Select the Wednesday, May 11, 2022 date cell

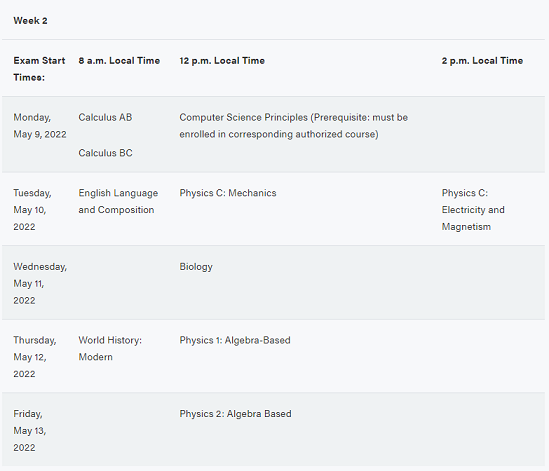pyautogui.click(x=40, y=284)
